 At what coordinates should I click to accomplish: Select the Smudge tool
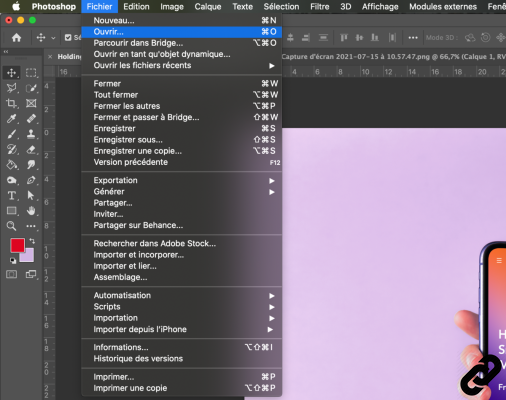tap(31, 165)
